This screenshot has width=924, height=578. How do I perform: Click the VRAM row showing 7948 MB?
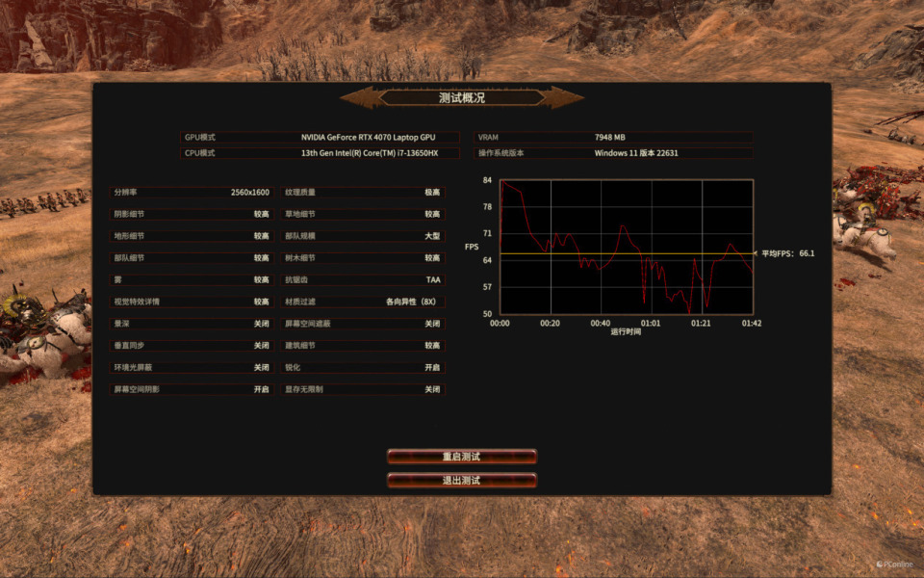[x=613, y=137]
